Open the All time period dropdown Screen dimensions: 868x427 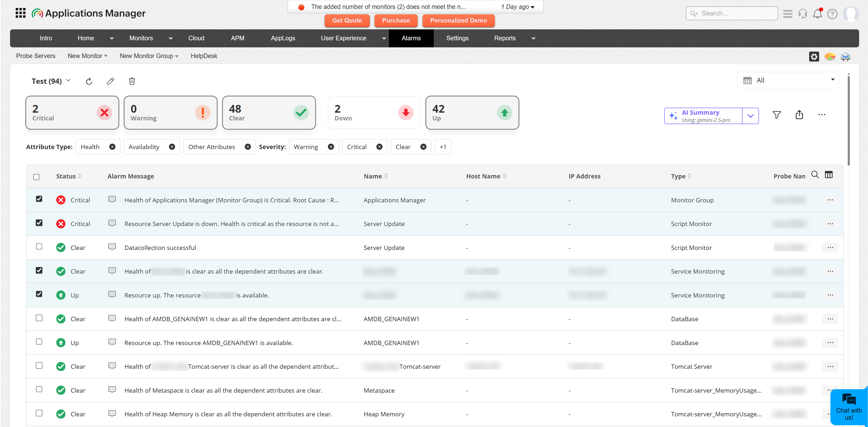click(x=788, y=80)
